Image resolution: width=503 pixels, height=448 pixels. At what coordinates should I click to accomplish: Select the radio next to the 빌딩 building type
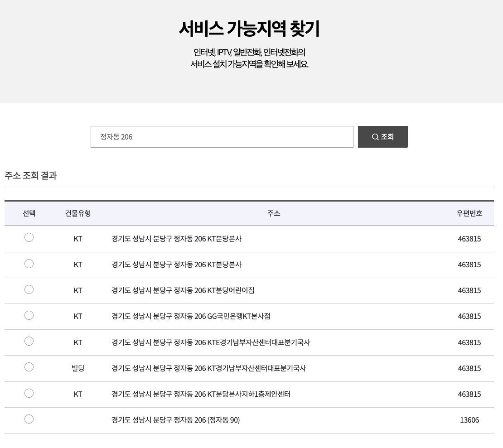coord(29,367)
